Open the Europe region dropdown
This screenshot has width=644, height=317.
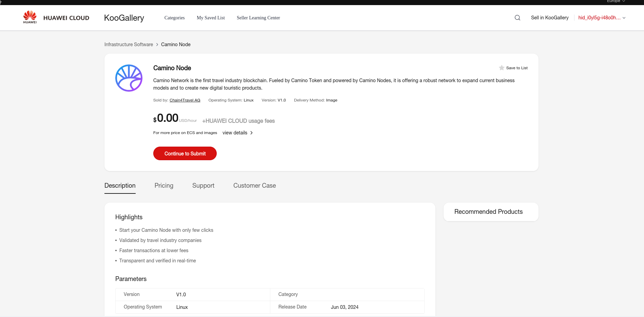pos(616,1)
